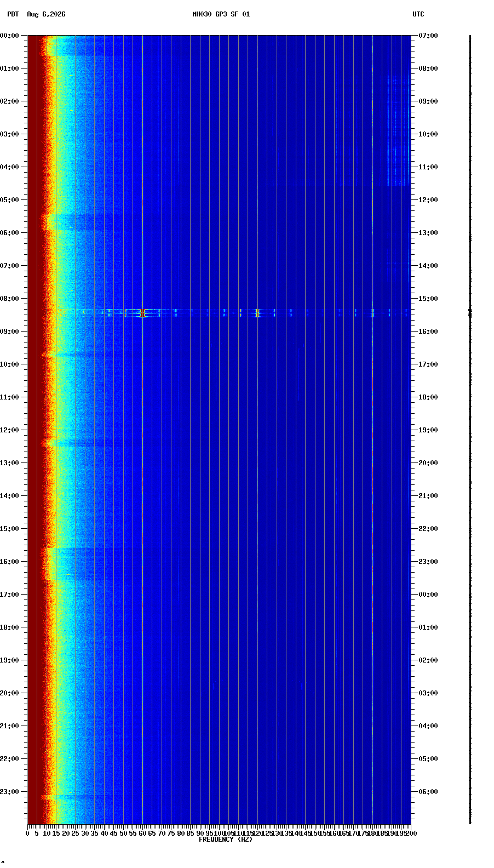Click the 23:00 PDT time label
494x868 pixels.
point(9,792)
